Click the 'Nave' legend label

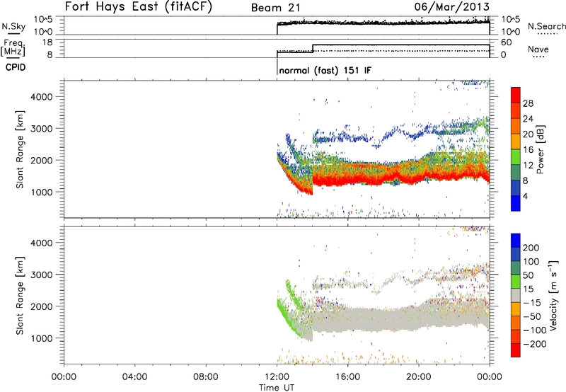(x=538, y=49)
